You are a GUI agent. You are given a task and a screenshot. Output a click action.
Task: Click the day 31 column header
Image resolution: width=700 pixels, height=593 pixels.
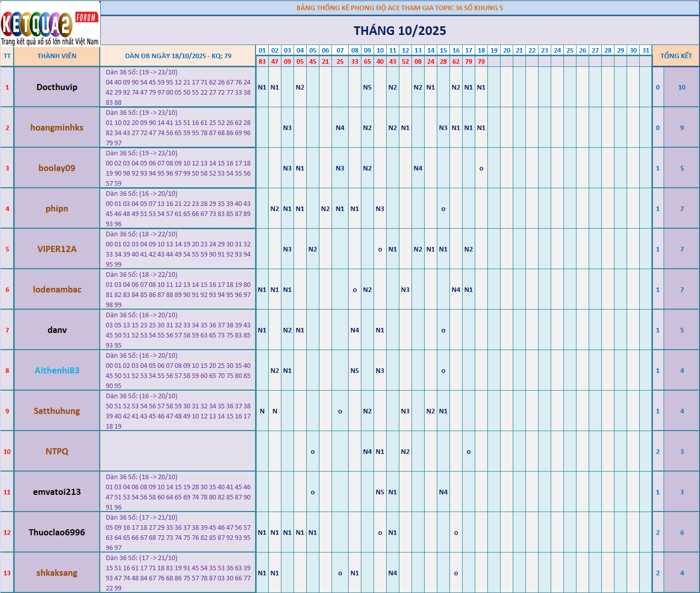[x=645, y=51]
